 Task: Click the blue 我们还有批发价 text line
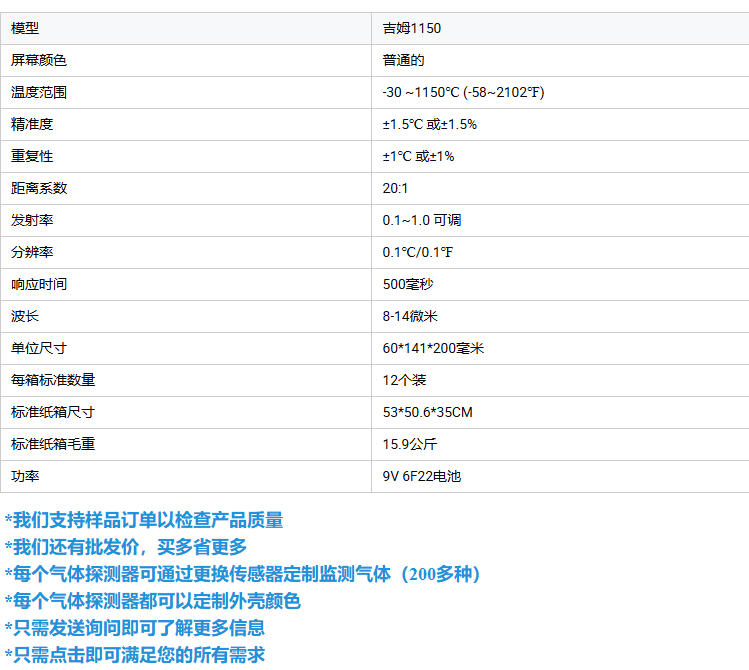pos(126,547)
